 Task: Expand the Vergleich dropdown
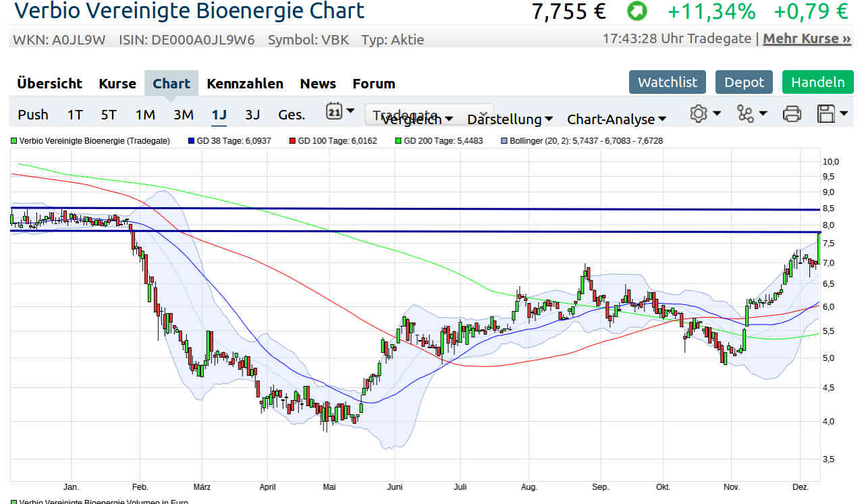[417, 119]
